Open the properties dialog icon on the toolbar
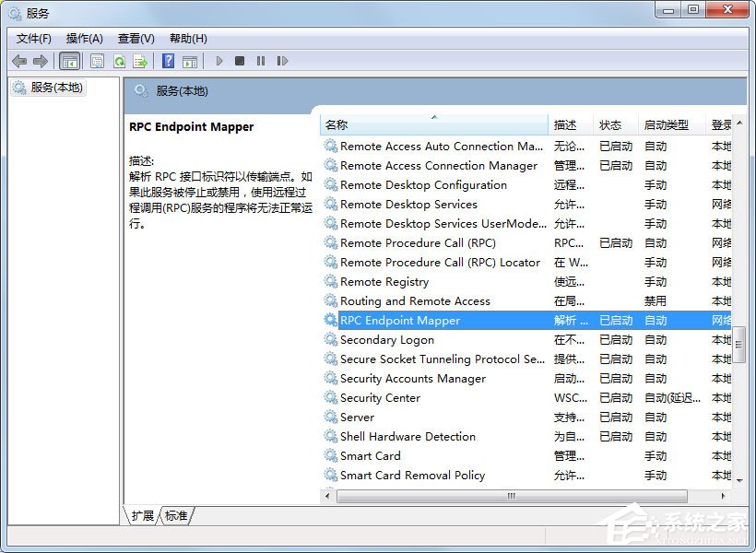The image size is (756, 553). click(97, 61)
